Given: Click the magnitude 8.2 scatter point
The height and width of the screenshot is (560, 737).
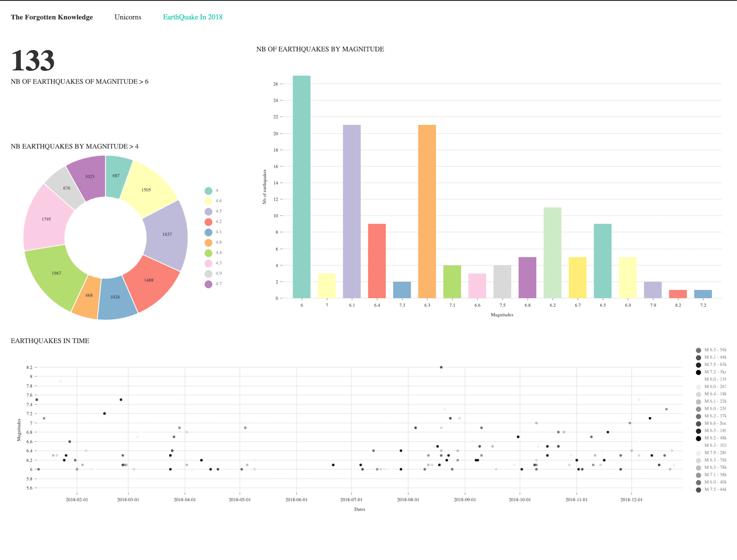Looking at the screenshot, I should coord(441,367).
